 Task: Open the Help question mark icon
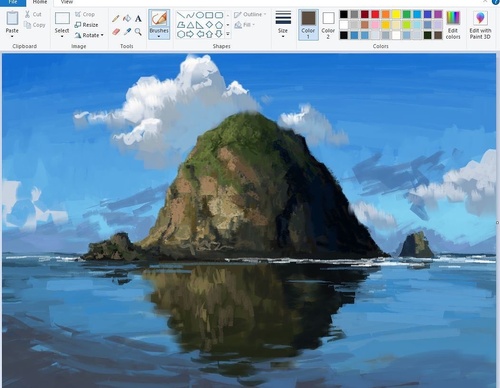click(497, 2)
